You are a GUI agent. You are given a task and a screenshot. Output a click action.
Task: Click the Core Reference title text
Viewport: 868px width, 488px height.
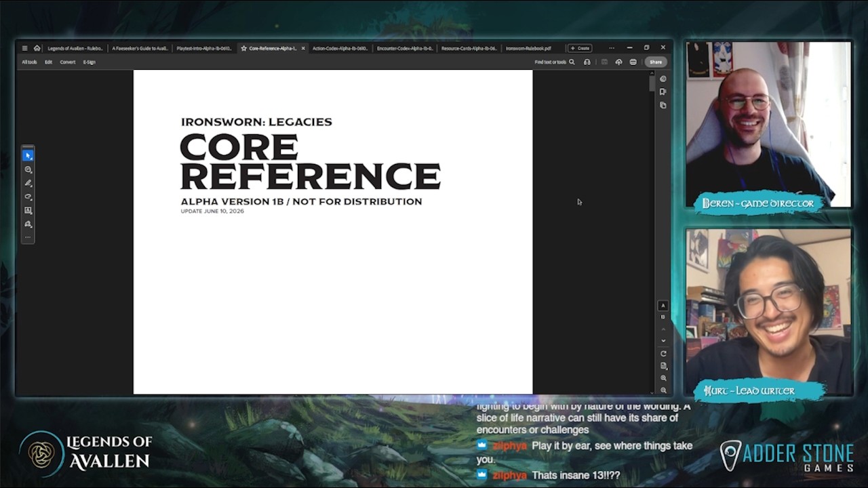click(x=311, y=162)
